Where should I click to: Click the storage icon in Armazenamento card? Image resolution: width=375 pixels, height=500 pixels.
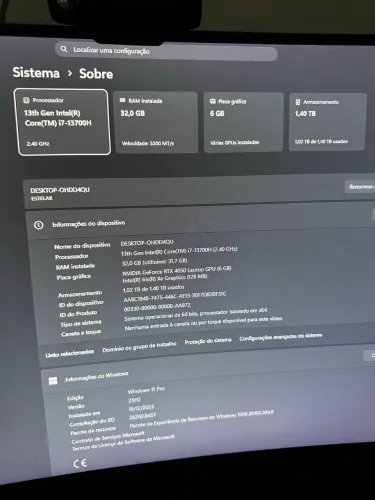[x=298, y=102]
